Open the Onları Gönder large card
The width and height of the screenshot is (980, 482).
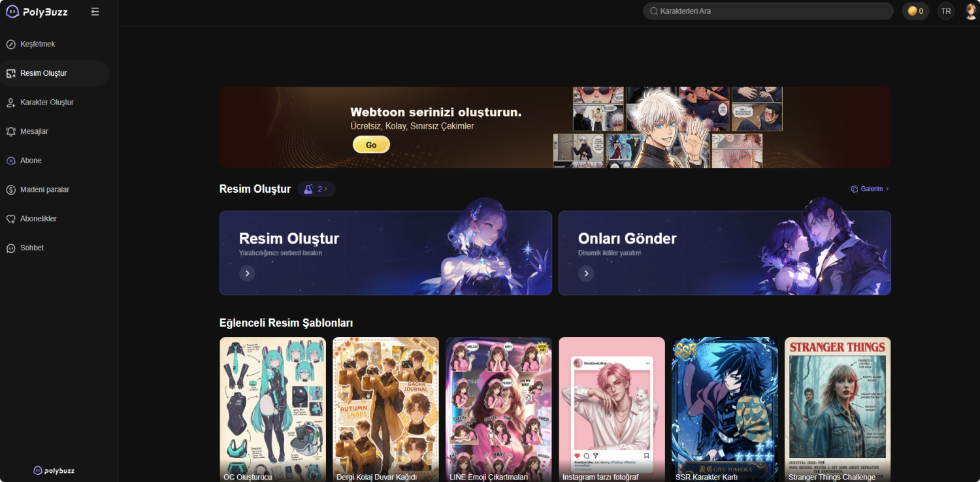point(725,253)
